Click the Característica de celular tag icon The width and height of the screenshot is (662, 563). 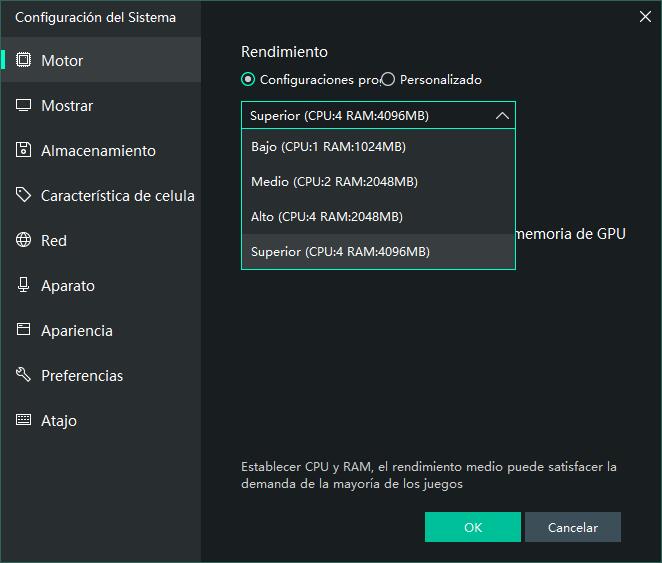point(24,195)
